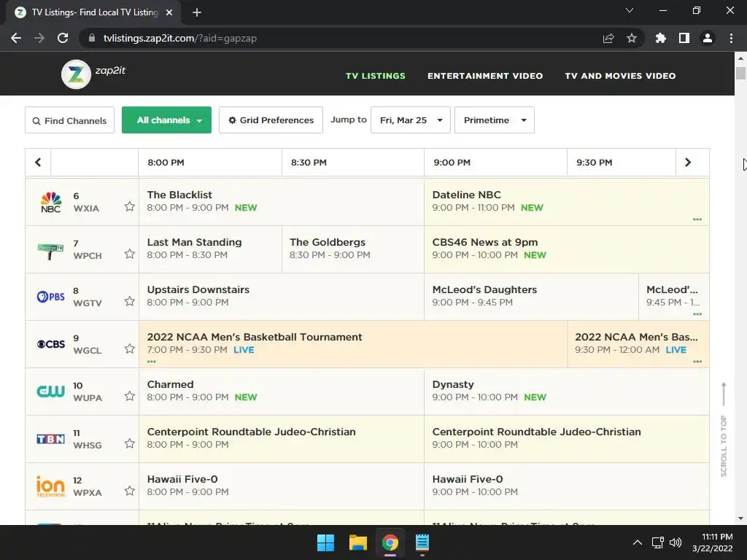The height and width of the screenshot is (560, 747).
Task: Open the Dynasty listing
Action: [566, 392]
